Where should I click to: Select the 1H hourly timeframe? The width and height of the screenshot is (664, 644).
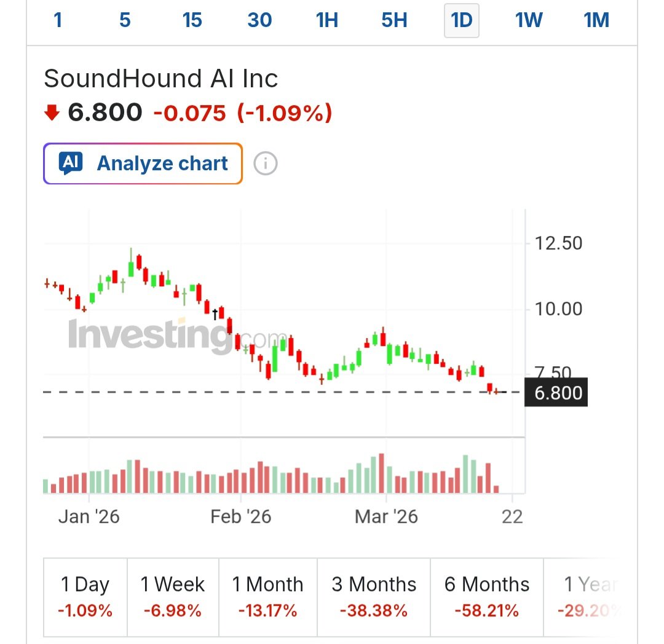pos(326,20)
